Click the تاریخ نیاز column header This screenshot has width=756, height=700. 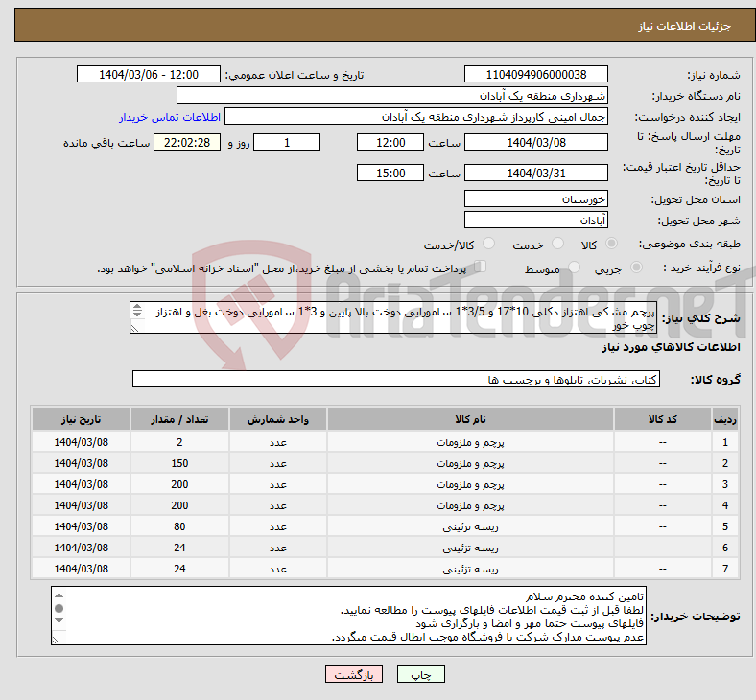(82, 420)
